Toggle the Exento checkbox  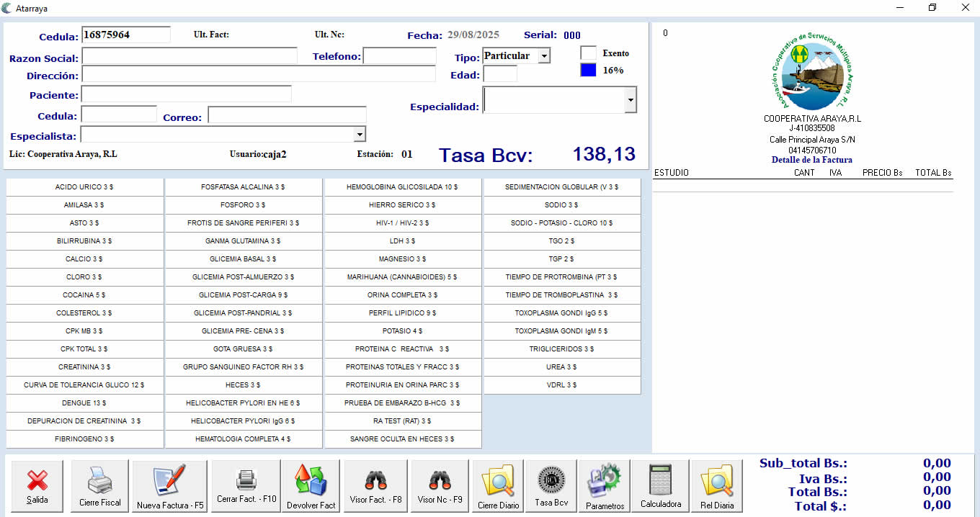coord(589,53)
